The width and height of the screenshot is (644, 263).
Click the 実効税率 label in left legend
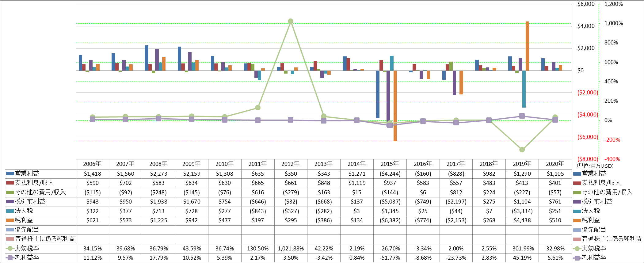tap(27, 248)
